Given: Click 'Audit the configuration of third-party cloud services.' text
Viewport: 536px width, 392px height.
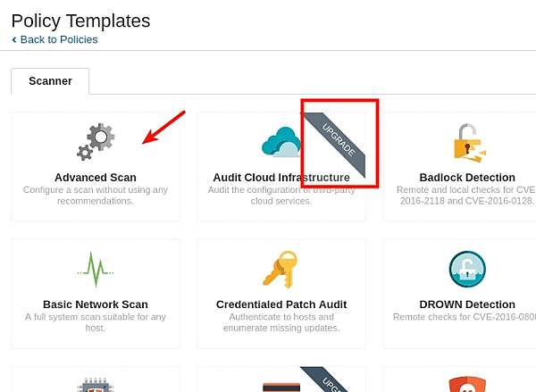Looking at the screenshot, I should (x=281, y=196).
